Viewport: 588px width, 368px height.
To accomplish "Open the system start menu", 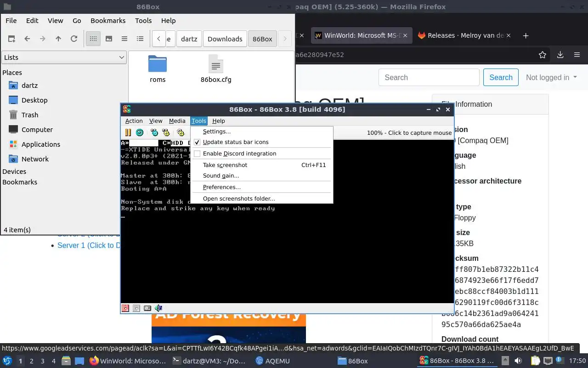I will pyautogui.click(x=7, y=361).
